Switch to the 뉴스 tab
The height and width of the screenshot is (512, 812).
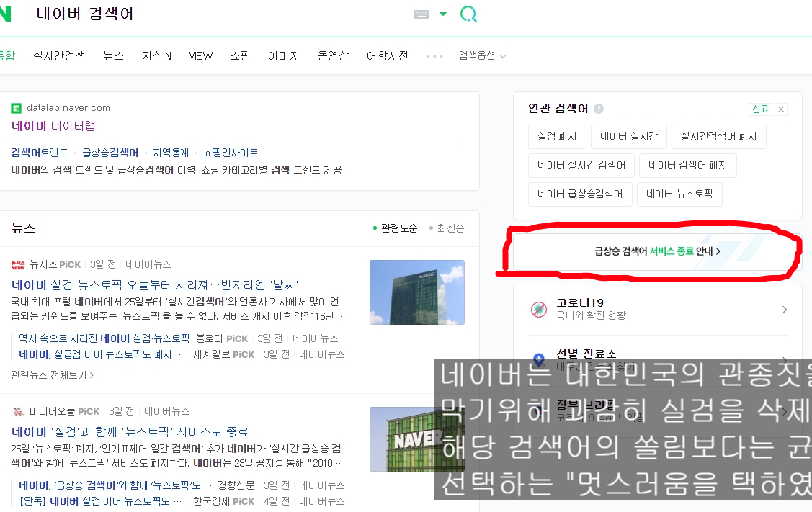(113, 55)
